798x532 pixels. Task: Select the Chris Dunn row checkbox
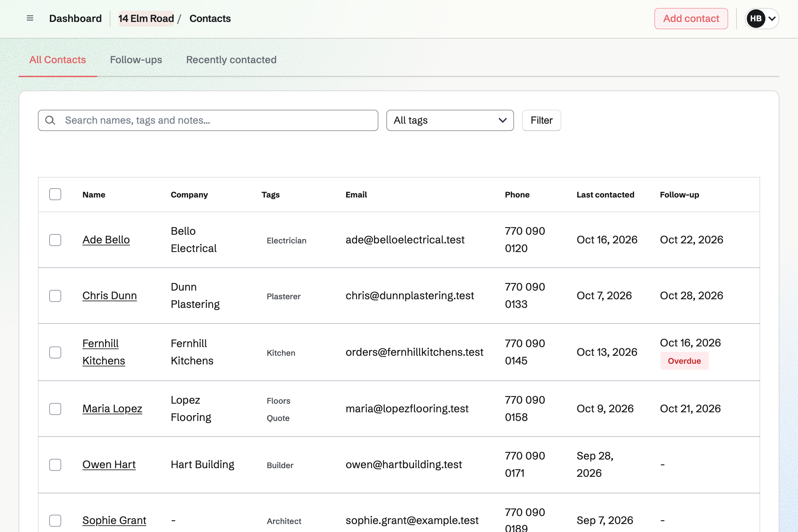coord(55,296)
